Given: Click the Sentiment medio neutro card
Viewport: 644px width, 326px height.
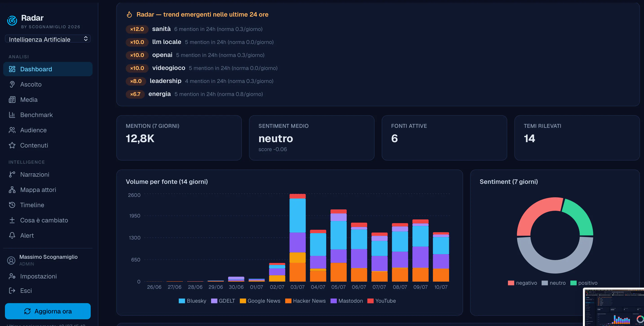Looking at the screenshot, I should [x=311, y=138].
